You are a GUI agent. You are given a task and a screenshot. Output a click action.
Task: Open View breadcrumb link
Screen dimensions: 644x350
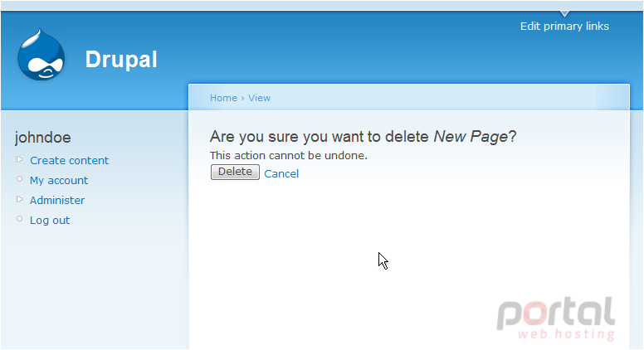click(x=259, y=98)
